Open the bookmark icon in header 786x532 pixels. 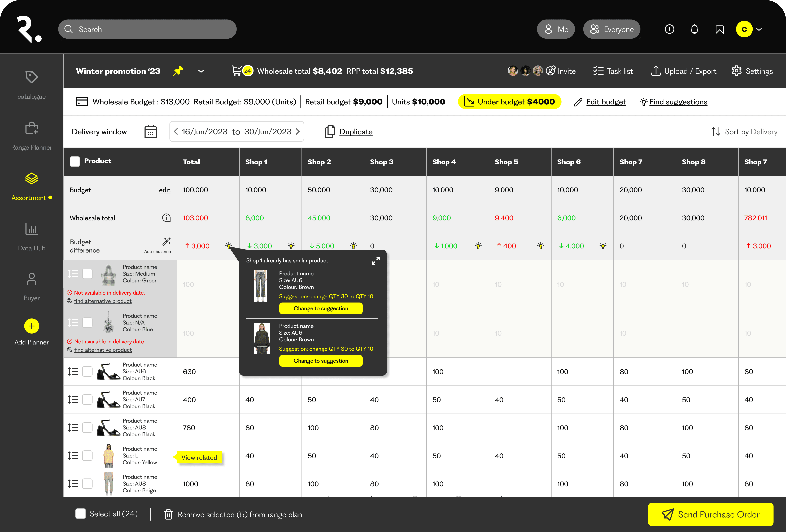coord(719,29)
